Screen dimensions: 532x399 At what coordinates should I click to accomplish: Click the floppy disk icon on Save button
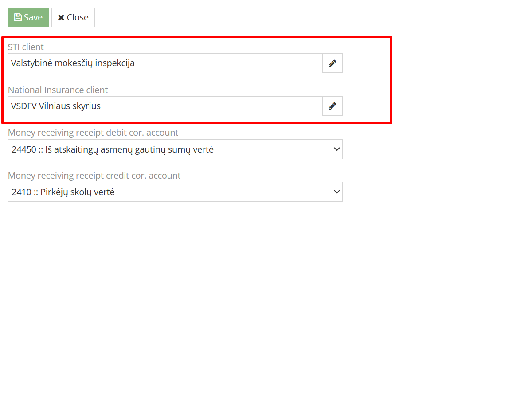click(18, 17)
